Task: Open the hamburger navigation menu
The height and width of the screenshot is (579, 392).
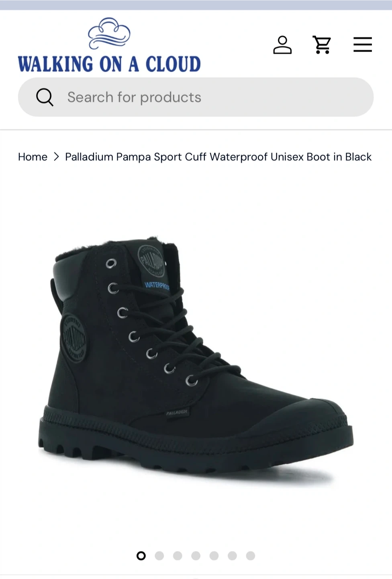Action: point(363,45)
